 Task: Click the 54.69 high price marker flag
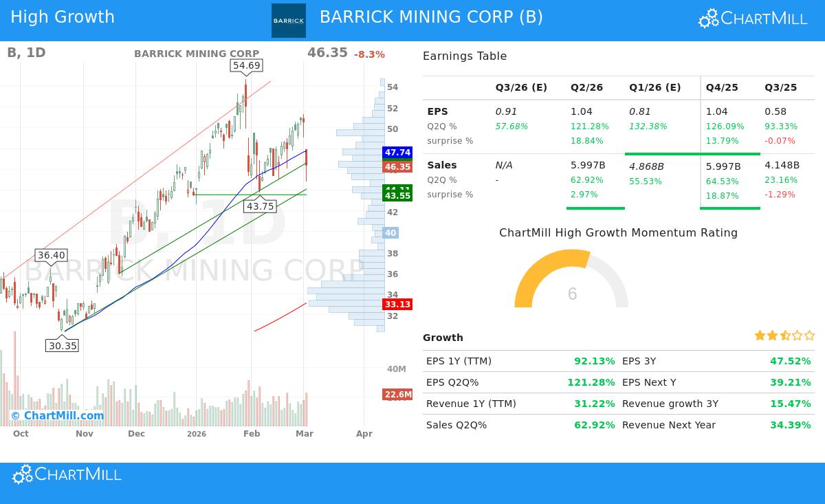[x=247, y=64]
